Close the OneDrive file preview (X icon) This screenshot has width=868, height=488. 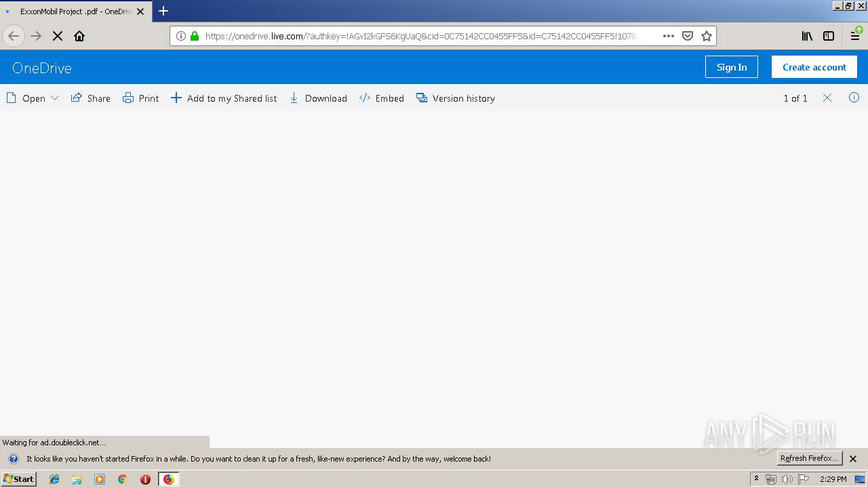(x=827, y=98)
